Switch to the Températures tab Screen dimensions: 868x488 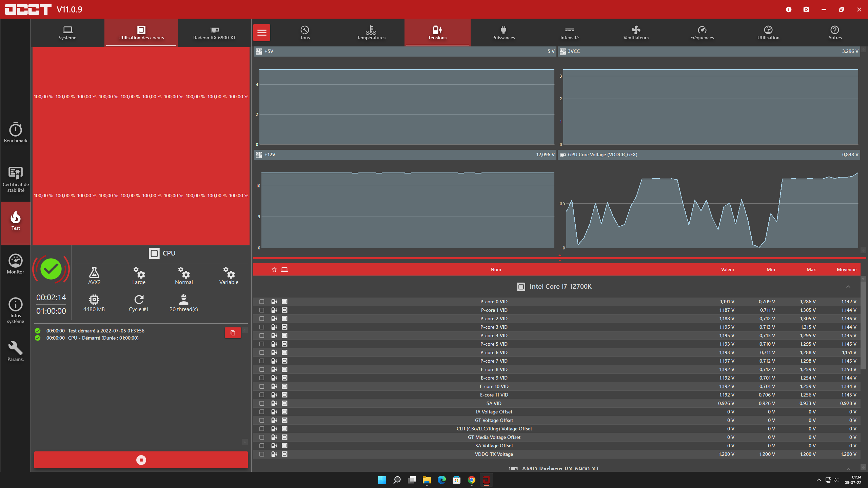pos(371,33)
